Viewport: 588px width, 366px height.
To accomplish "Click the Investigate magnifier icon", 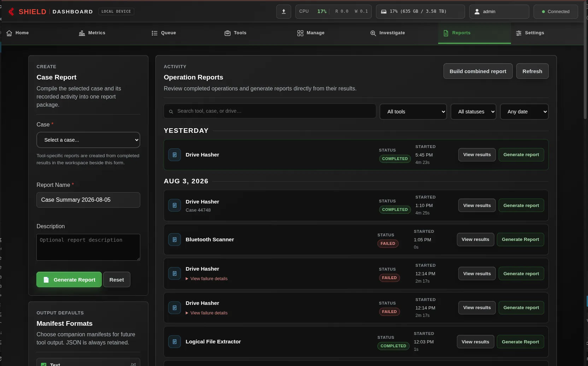I will tap(373, 33).
